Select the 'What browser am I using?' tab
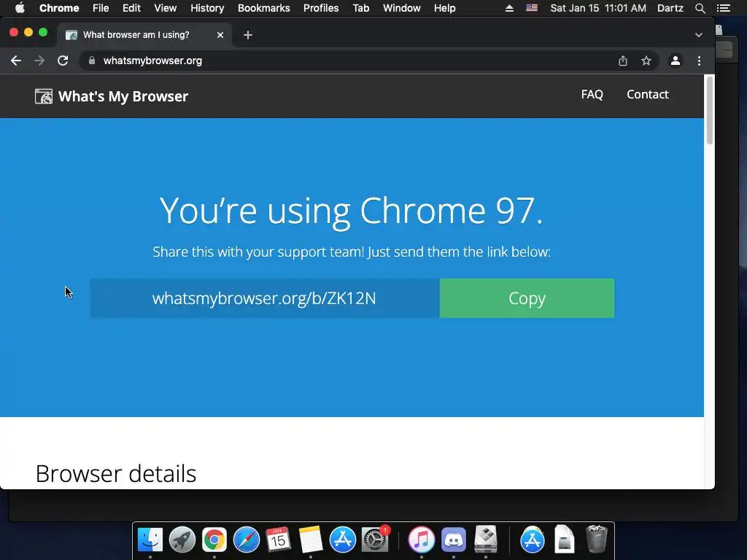Image resolution: width=747 pixels, height=560 pixels. point(144,35)
